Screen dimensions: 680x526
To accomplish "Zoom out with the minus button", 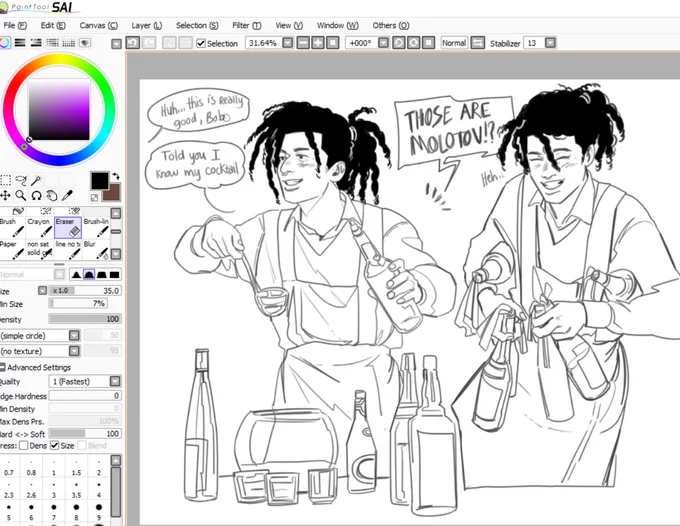I will click(303, 43).
